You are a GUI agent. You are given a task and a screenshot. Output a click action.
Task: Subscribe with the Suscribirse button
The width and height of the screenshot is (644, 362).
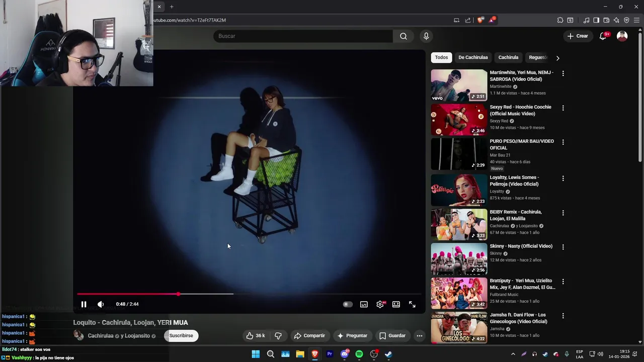[181, 335]
